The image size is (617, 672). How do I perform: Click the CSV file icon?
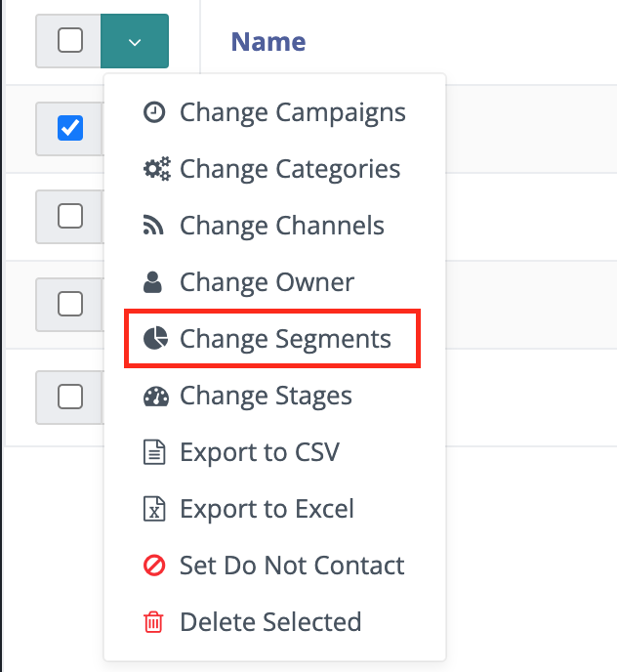[154, 452]
